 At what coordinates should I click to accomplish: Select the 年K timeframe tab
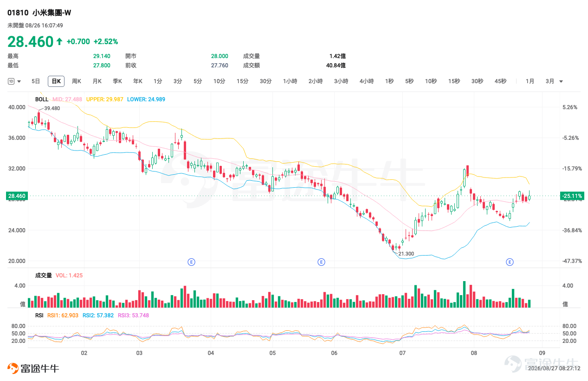138,81
